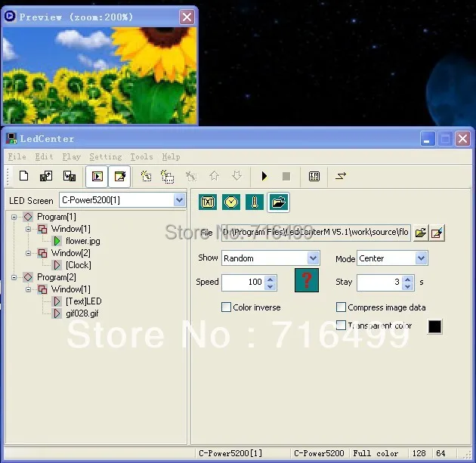Open the Edit menu
476x463 pixels.
pos(44,156)
